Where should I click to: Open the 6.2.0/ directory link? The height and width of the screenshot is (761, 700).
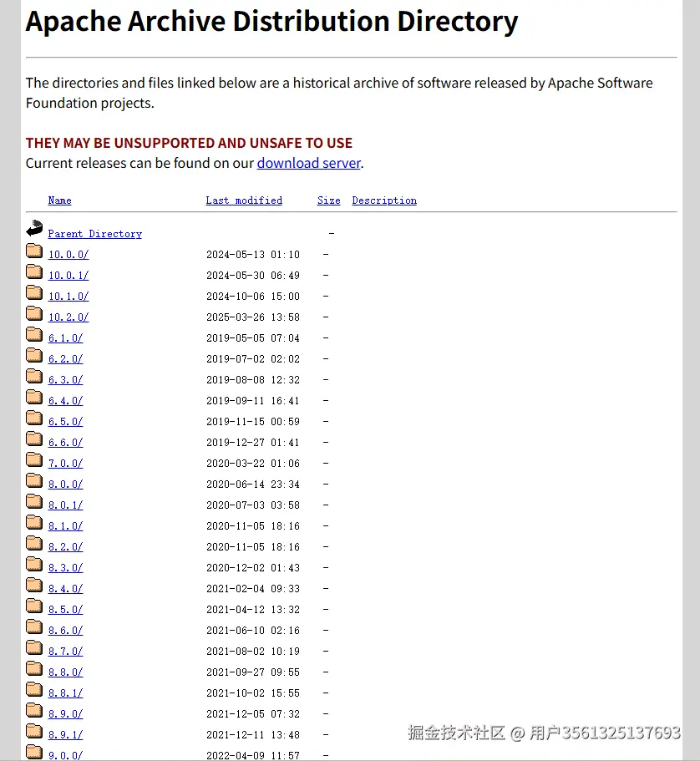click(x=65, y=358)
